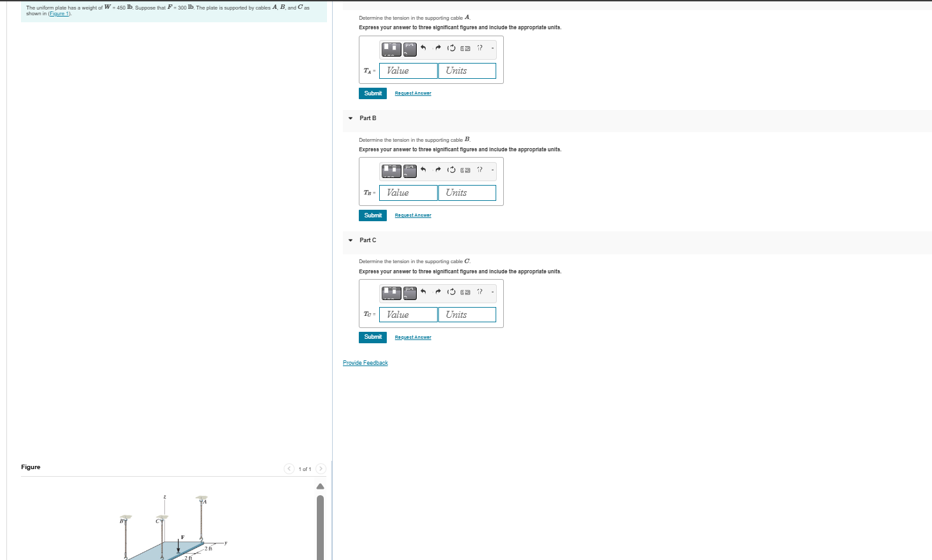Screen dimensions: 932x560
Task: Click the TB Value input field
Action: (x=408, y=193)
